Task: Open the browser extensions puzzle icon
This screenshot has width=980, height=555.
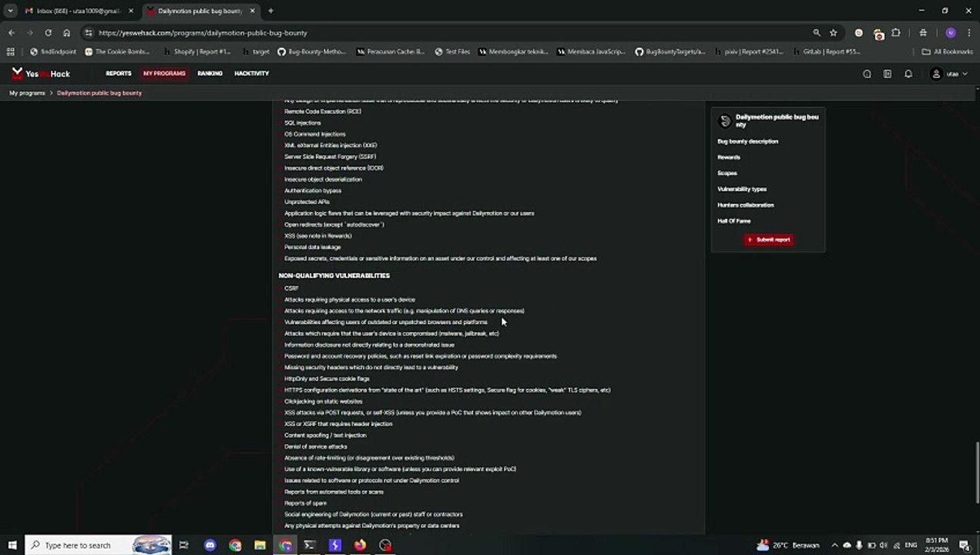Action: pos(895,33)
